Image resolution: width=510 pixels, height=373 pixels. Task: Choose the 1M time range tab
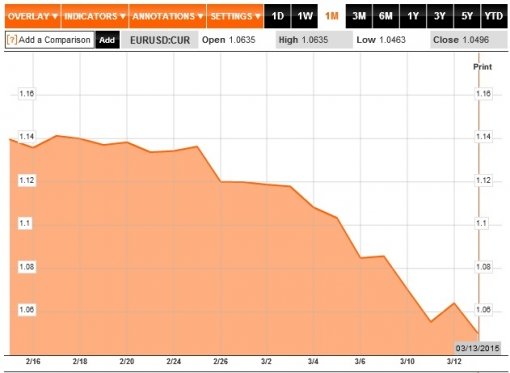point(332,16)
